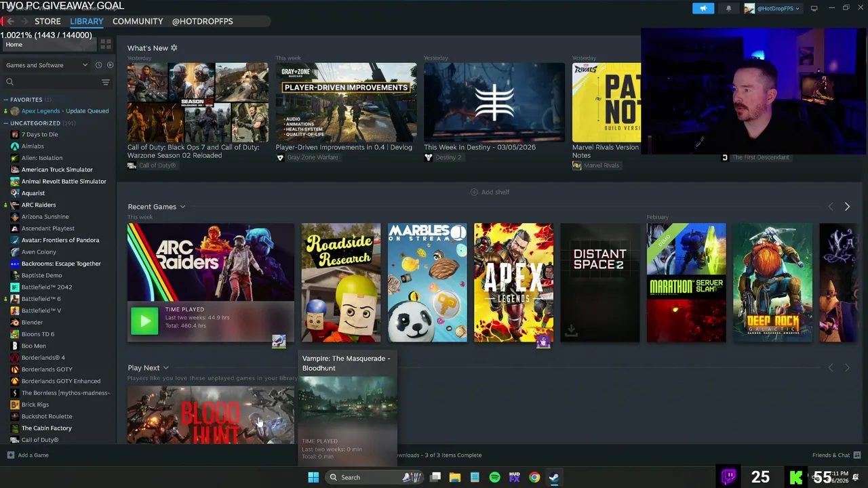Image resolution: width=868 pixels, height=488 pixels.
Task: Click the taskbar Search box
Action: [x=373, y=477]
